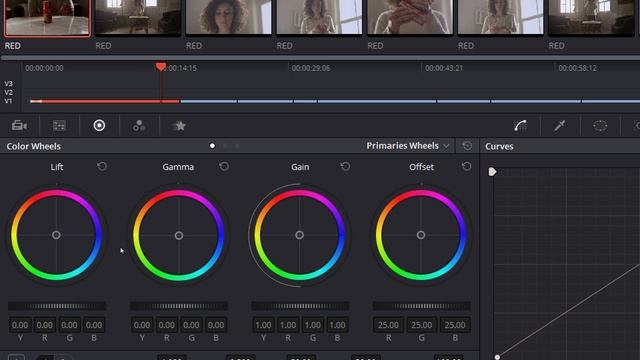Click the 00:00:29:06 timecode on ruler
Viewport: 640px width, 360px height.
tap(311, 68)
